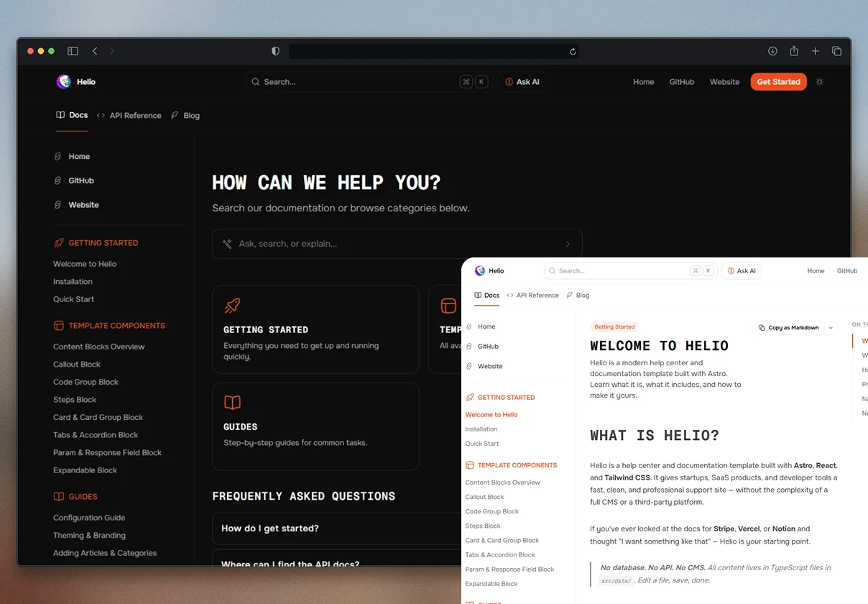Open Tabs & Accordion Block in dark sidebar

pyautogui.click(x=96, y=435)
